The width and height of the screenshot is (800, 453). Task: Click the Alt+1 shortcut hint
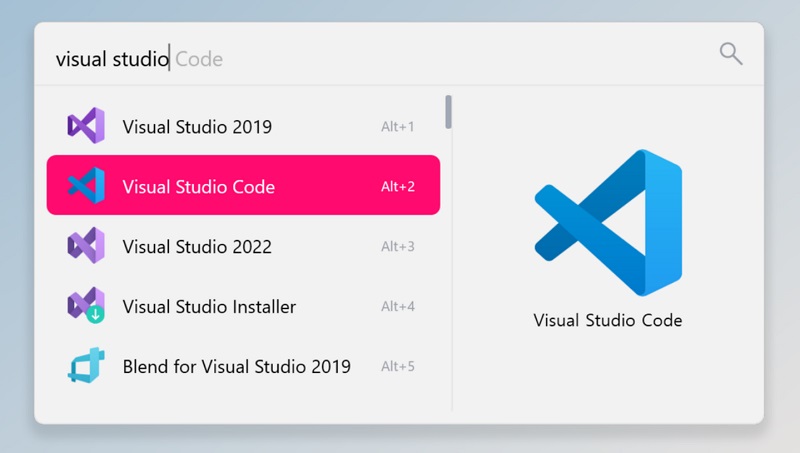click(397, 127)
